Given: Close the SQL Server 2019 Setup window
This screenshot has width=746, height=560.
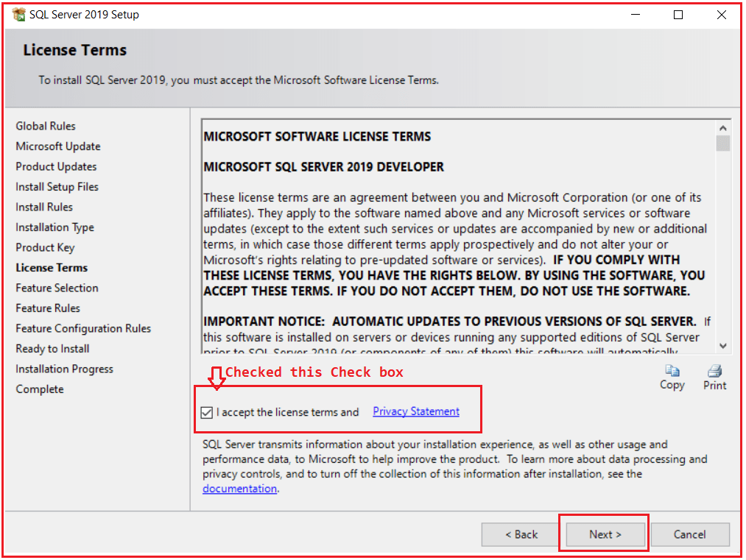Looking at the screenshot, I should tap(721, 15).
